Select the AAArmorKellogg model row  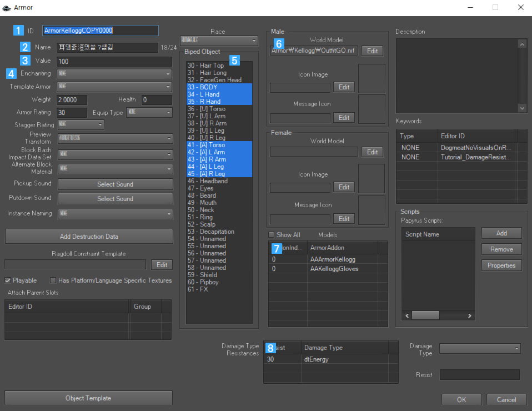[328, 259]
